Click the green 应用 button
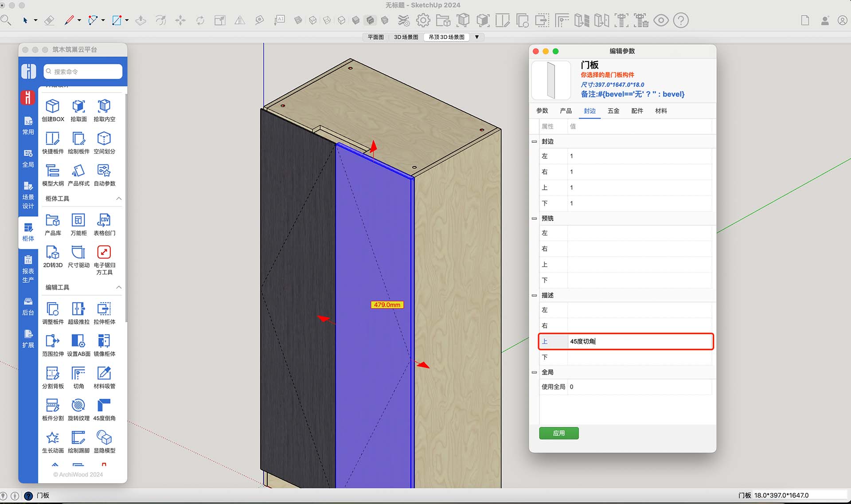Viewport: 851px width, 504px height. [x=559, y=433]
